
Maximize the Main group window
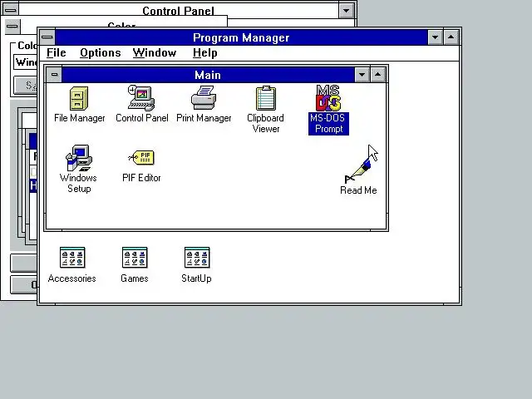[x=377, y=75]
